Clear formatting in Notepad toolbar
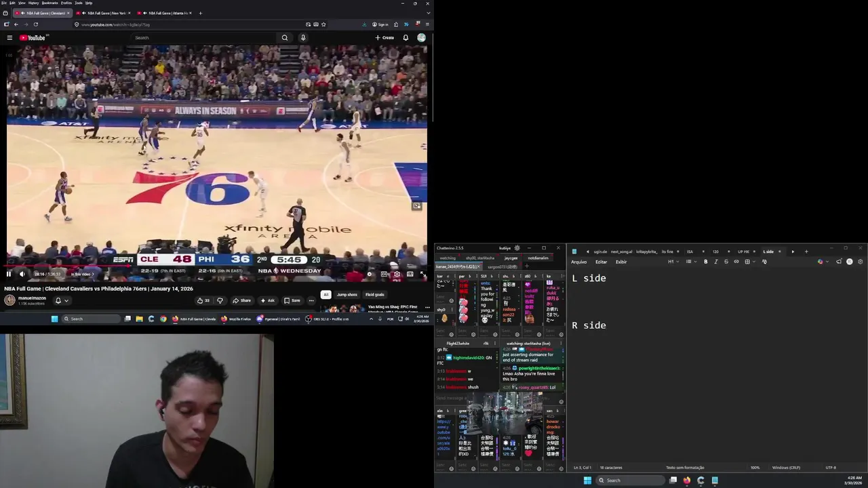This screenshot has height=488, width=868. pyautogui.click(x=764, y=262)
